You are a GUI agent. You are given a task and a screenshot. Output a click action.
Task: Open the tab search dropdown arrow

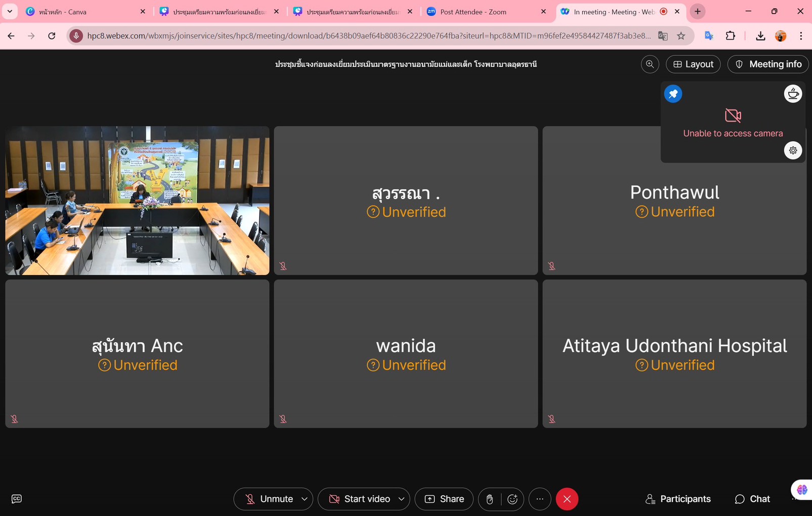coord(10,11)
